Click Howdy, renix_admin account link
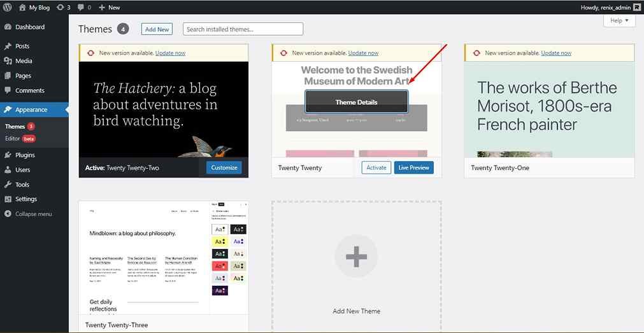This screenshot has height=333, width=644. click(610, 8)
